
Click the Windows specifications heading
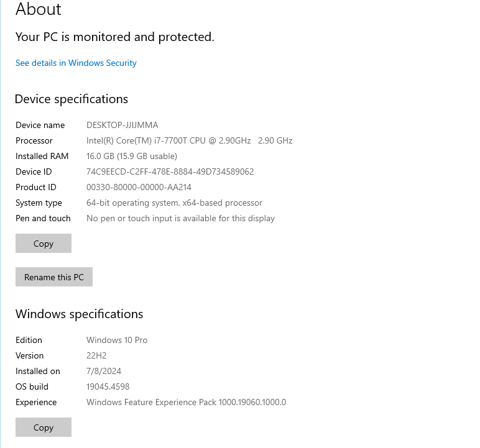pos(80,314)
